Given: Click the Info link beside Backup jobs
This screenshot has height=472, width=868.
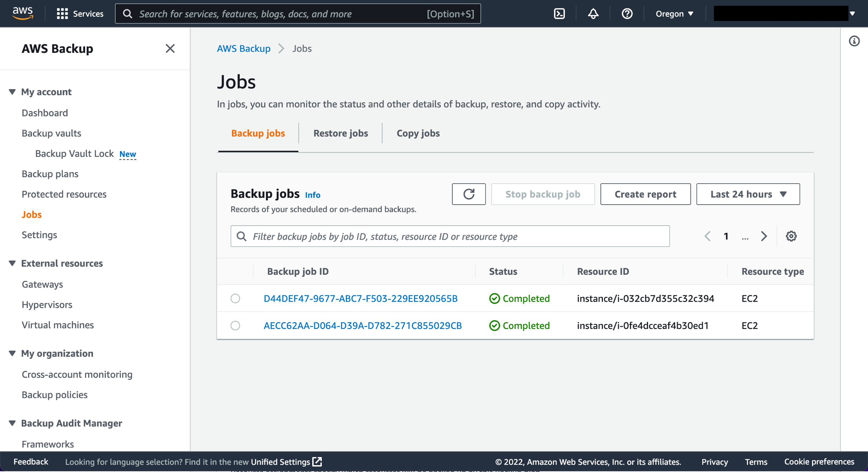Looking at the screenshot, I should click(312, 195).
